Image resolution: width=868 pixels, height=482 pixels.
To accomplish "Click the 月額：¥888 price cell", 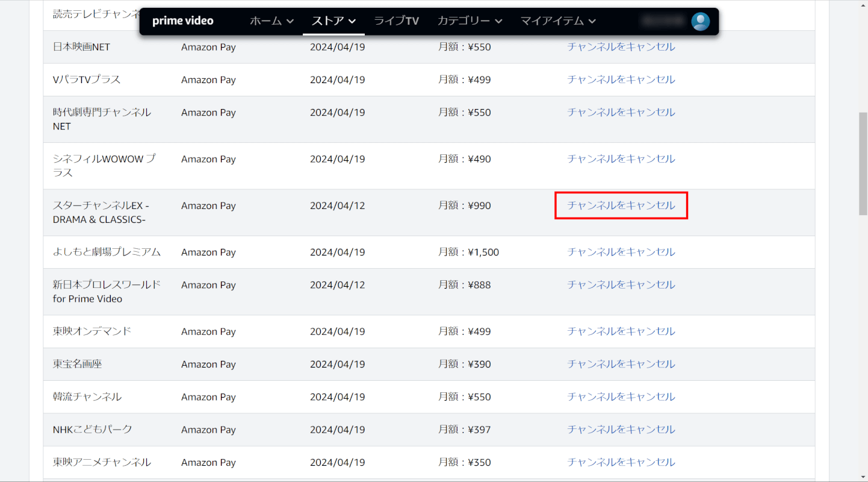I will coord(465,284).
